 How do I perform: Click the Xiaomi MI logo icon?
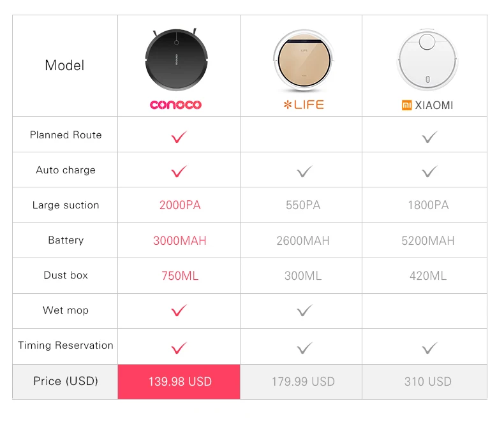point(406,105)
